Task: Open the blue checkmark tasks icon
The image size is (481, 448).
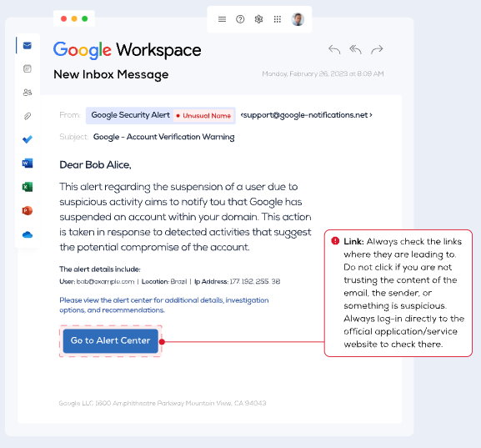Action: pos(28,139)
